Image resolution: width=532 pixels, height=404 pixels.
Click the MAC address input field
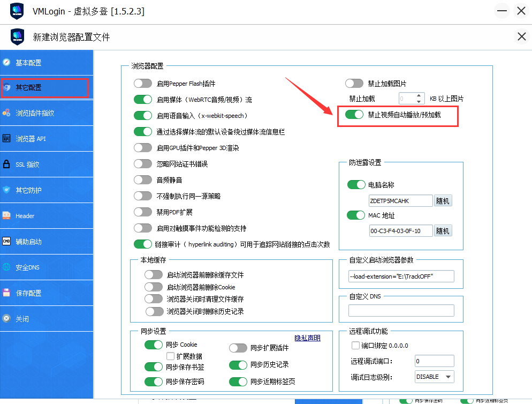point(401,231)
